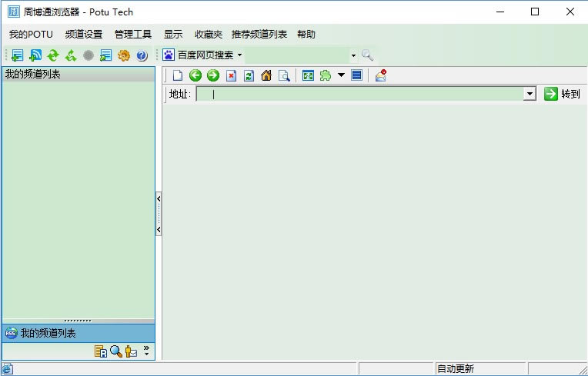Open the 频道设置 menu

[x=84, y=35]
